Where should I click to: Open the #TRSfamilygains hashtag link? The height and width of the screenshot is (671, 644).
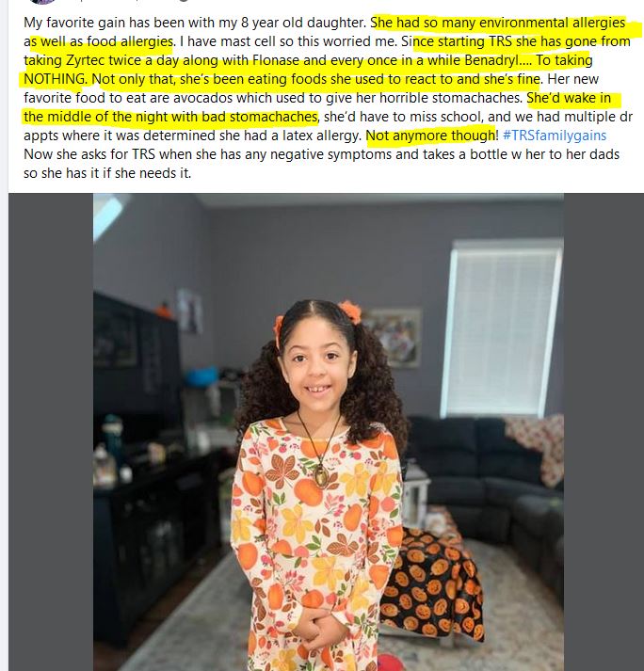click(555, 136)
